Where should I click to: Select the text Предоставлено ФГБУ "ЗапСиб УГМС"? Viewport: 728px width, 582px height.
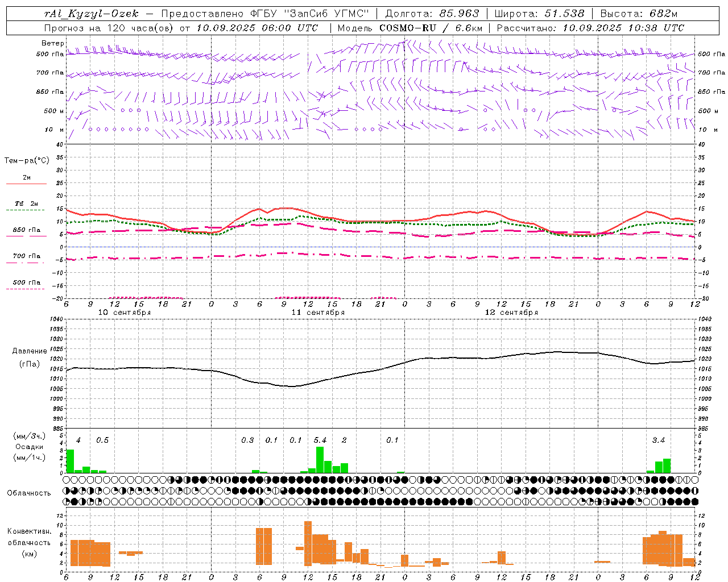tap(266, 14)
